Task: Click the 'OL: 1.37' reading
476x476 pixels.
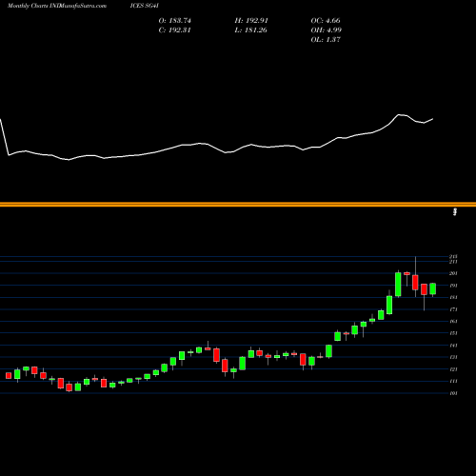Action: (x=326, y=40)
